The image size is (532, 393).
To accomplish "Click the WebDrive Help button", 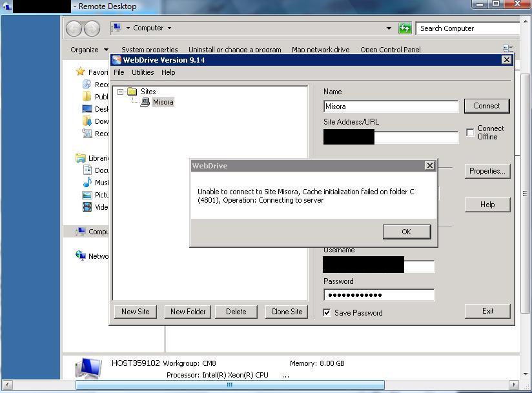I will point(487,205).
